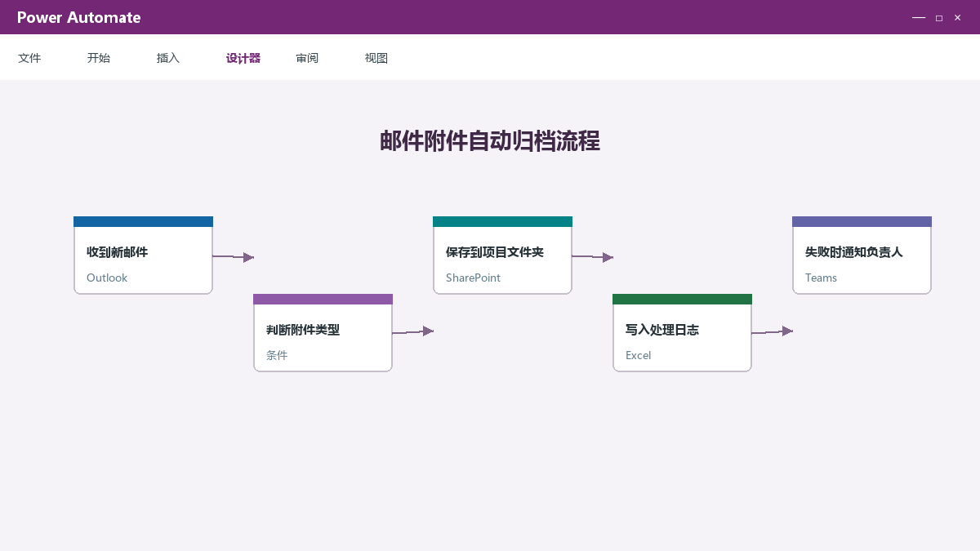Open the 视图 tab
The width and height of the screenshot is (980, 551).
(x=376, y=58)
